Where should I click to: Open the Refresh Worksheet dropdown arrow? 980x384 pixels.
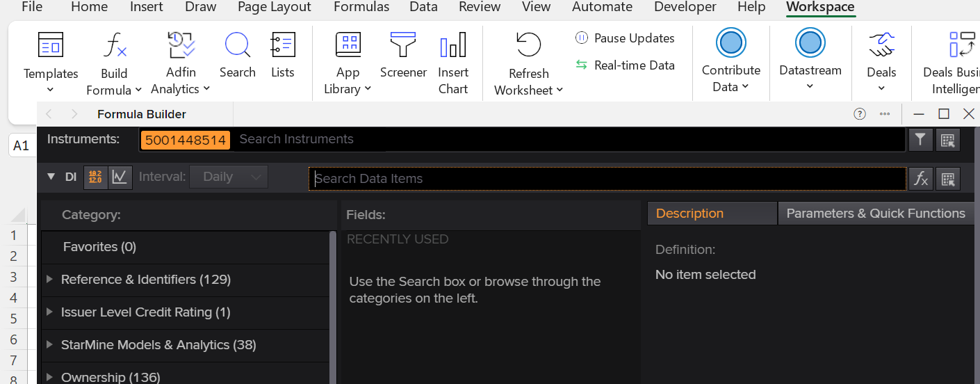click(560, 90)
